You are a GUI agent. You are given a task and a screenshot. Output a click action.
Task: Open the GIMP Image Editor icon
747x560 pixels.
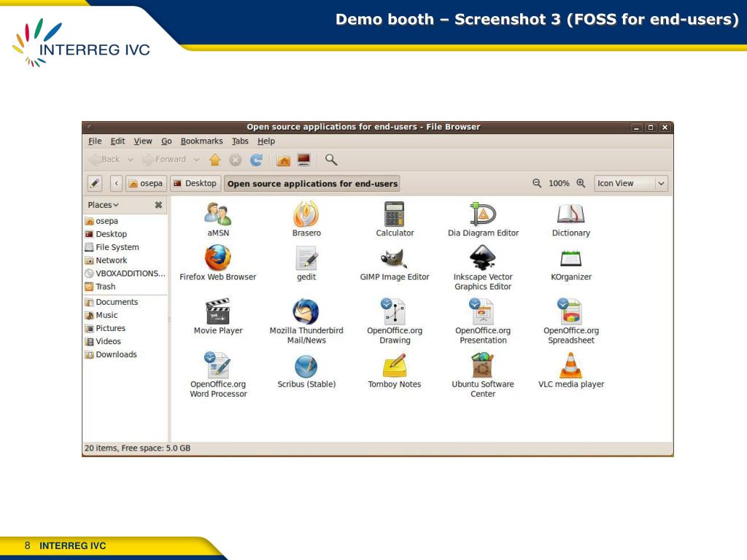pyautogui.click(x=394, y=259)
